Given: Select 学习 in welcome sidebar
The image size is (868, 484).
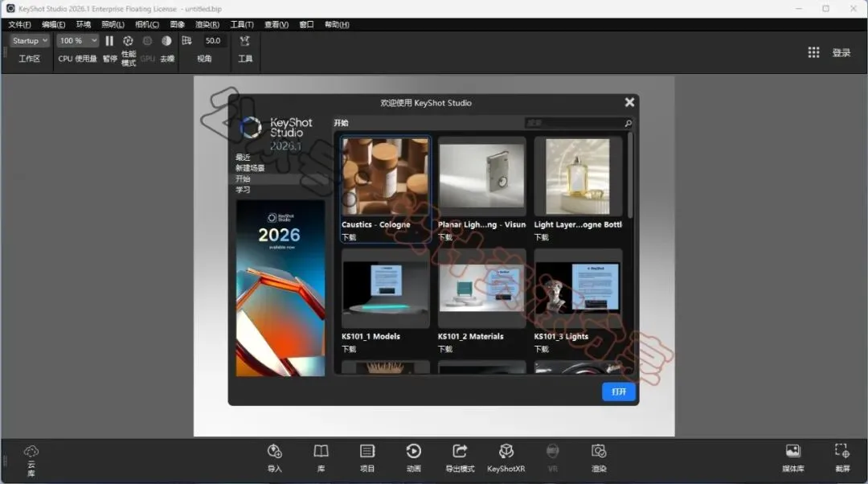Looking at the screenshot, I should (x=243, y=190).
